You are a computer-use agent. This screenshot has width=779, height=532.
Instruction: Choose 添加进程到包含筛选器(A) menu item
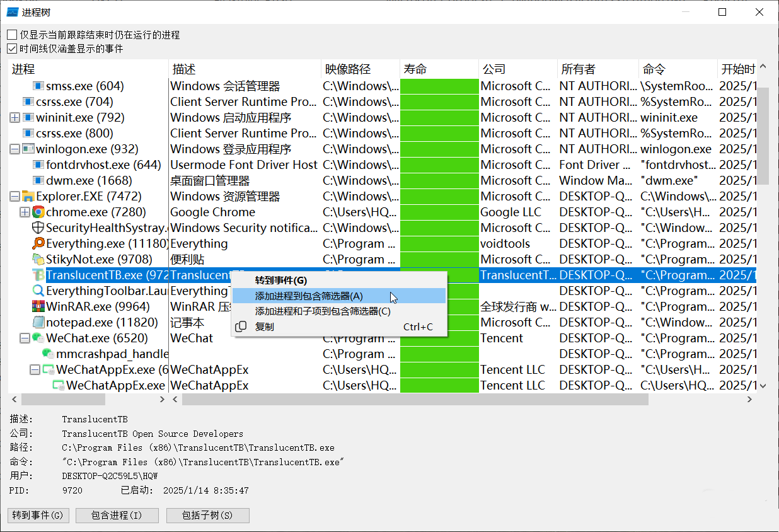tap(339, 296)
